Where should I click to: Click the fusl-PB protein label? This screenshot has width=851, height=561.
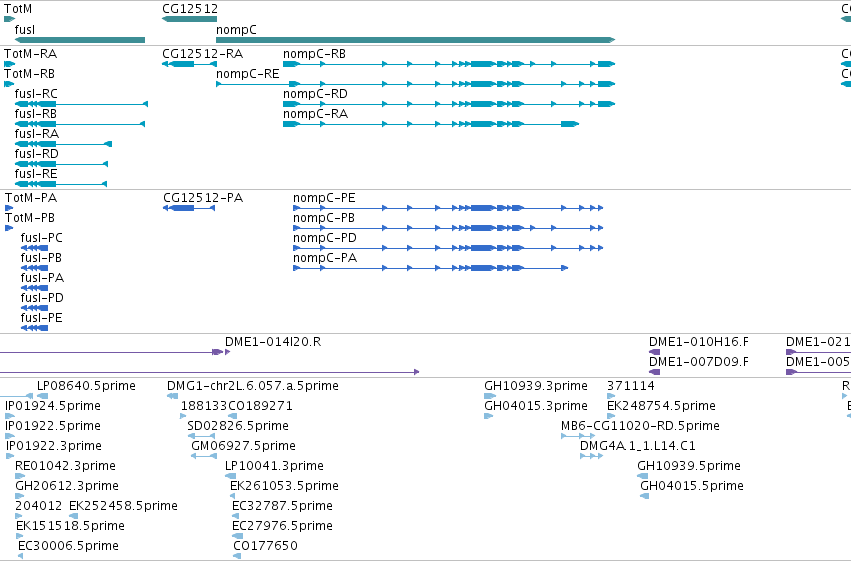[x=41, y=258]
